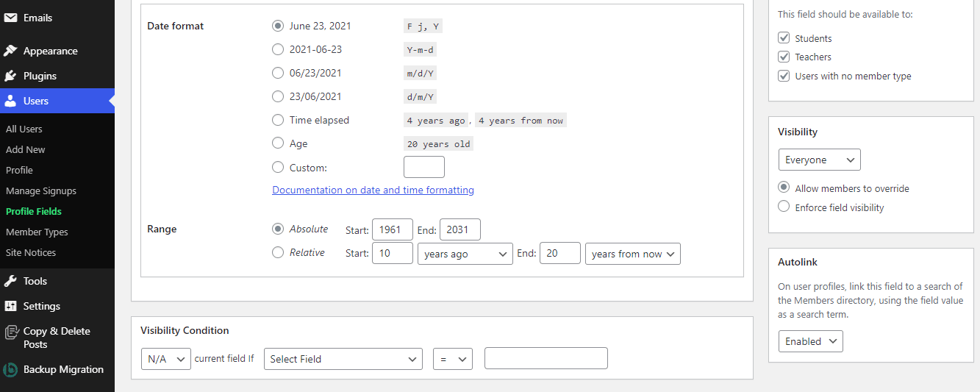
Task: Click the '4 years from now' example
Action: [x=521, y=121]
